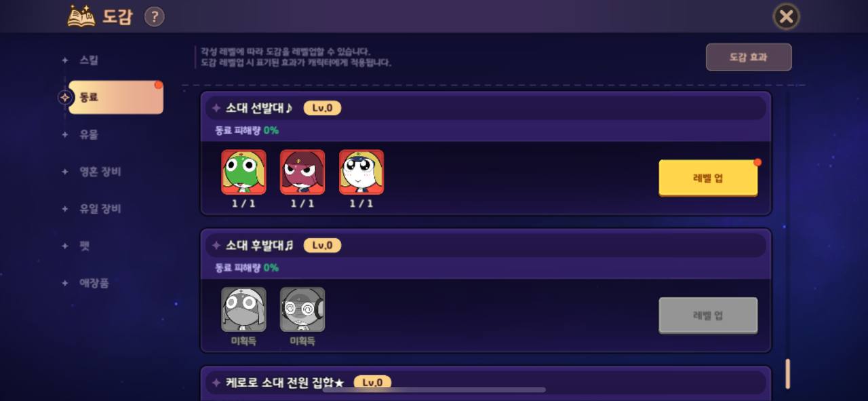The image size is (868, 401).
Task: Click yellow 레벨 업 for 소대 선발대
Action: tap(708, 178)
